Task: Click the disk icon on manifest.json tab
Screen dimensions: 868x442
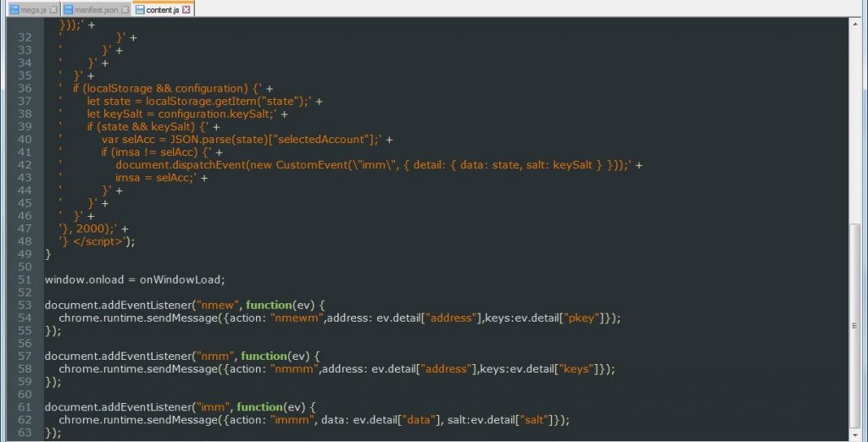Action: coord(69,9)
